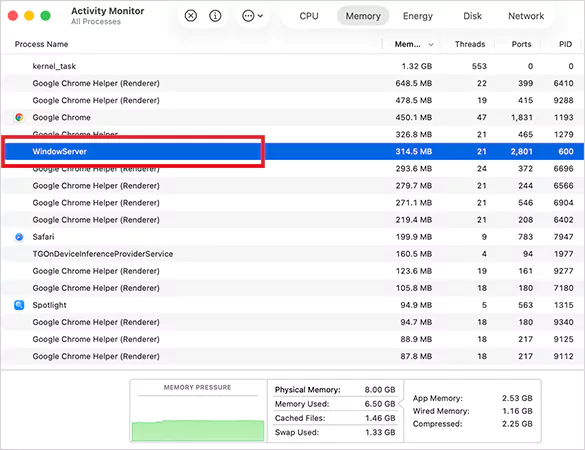Viewport: 585px width, 450px height.
Task: Click the Memory Used 6.50 GB value
Action: pos(380,404)
